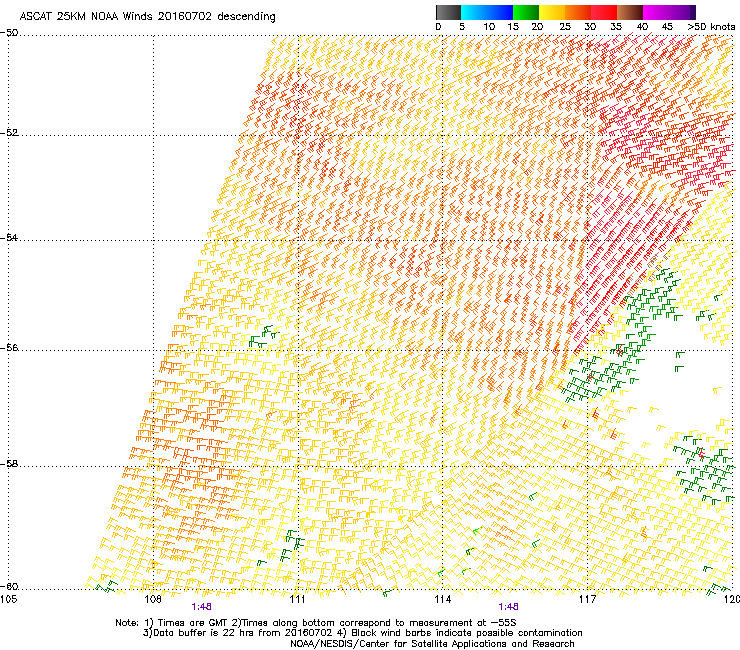
Task: Click the latitude label '-58'
Action: [x=9, y=464]
